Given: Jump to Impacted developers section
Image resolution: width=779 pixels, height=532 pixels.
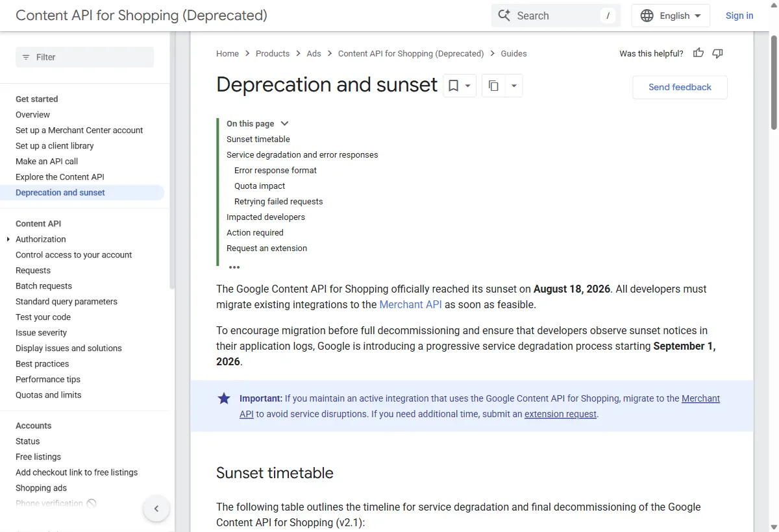Looking at the screenshot, I should (266, 217).
